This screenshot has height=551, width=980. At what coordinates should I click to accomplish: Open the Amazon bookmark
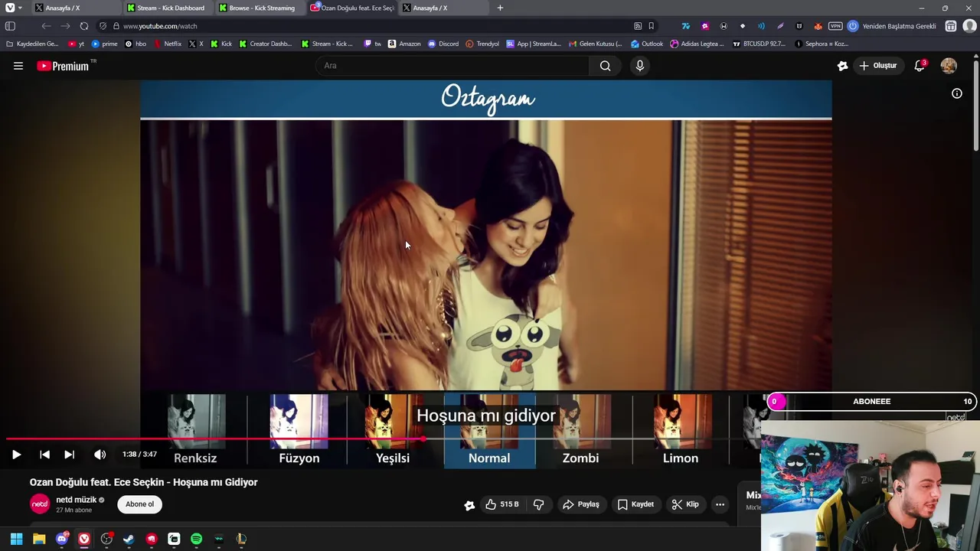(404, 44)
